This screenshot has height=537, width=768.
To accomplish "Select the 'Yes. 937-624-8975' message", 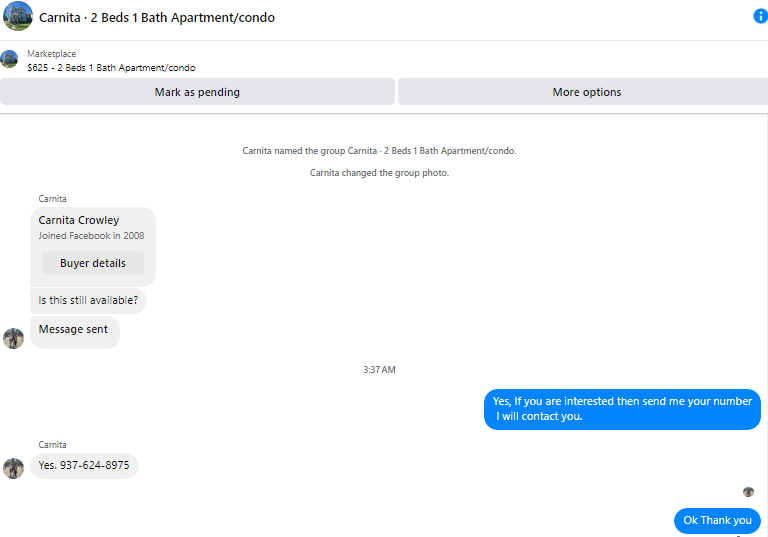I will [84, 465].
